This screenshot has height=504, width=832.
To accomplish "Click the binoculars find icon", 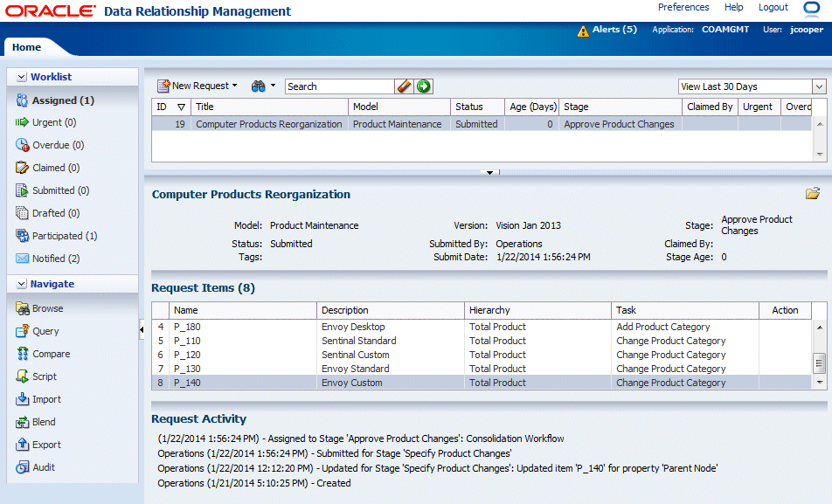I will coord(259,86).
